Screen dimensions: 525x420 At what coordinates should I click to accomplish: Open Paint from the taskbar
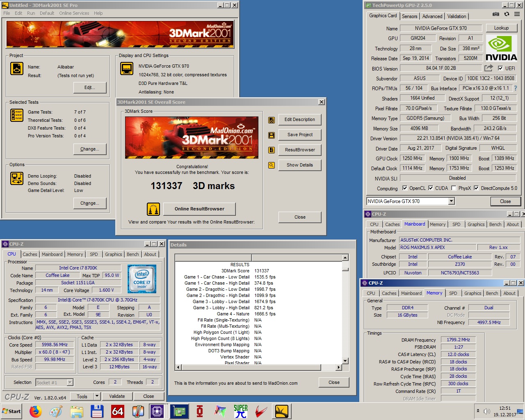(x=56, y=411)
